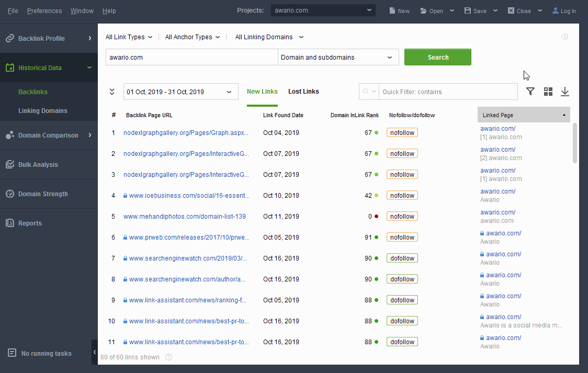Image resolution: width=588 pixels, height=373 pixels.
Task: Expand the Open menu arrow
Action: 452,10
